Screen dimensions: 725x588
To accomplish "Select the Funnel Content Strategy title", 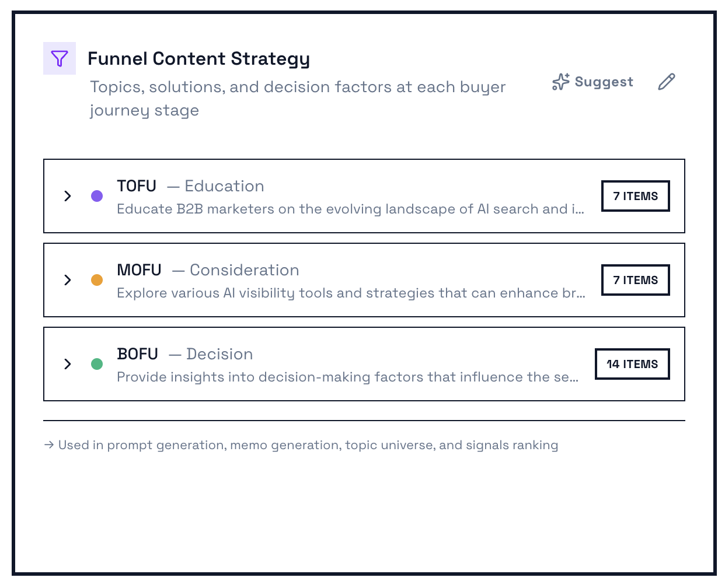I will [199, 58].
